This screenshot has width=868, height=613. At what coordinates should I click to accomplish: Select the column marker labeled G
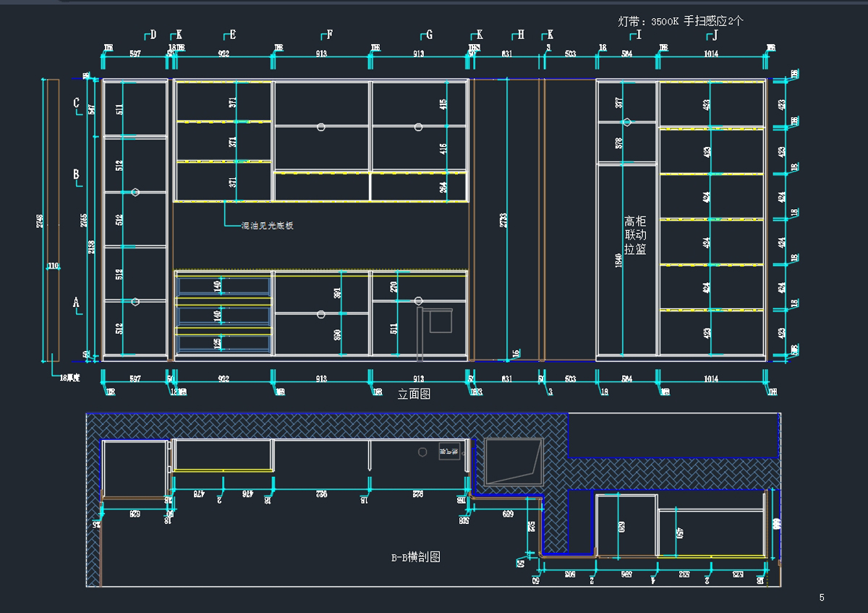(427, 35)
